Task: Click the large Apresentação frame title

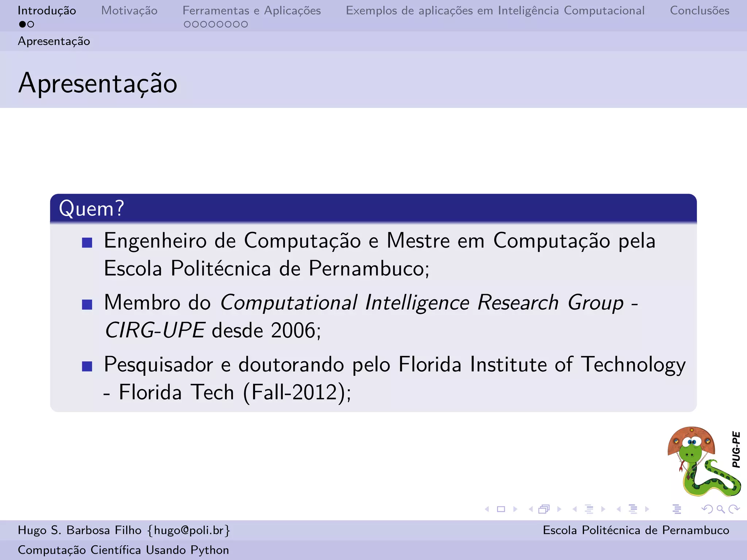Action: [x=98, y=83]
